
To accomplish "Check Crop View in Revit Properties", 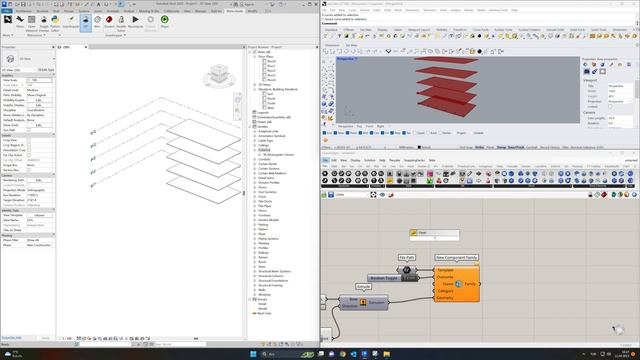I will click(x=29, y=140).
